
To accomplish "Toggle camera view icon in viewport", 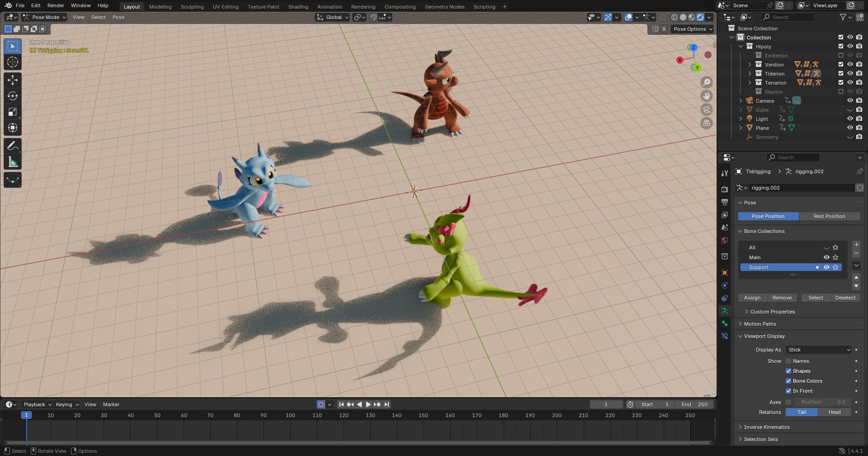I will click(x=706, y=109).
